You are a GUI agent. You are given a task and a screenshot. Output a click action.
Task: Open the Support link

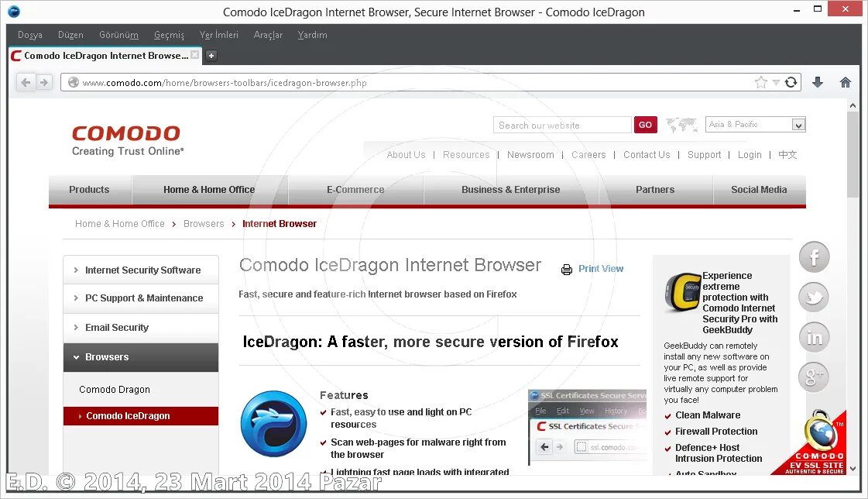[704, 155]
